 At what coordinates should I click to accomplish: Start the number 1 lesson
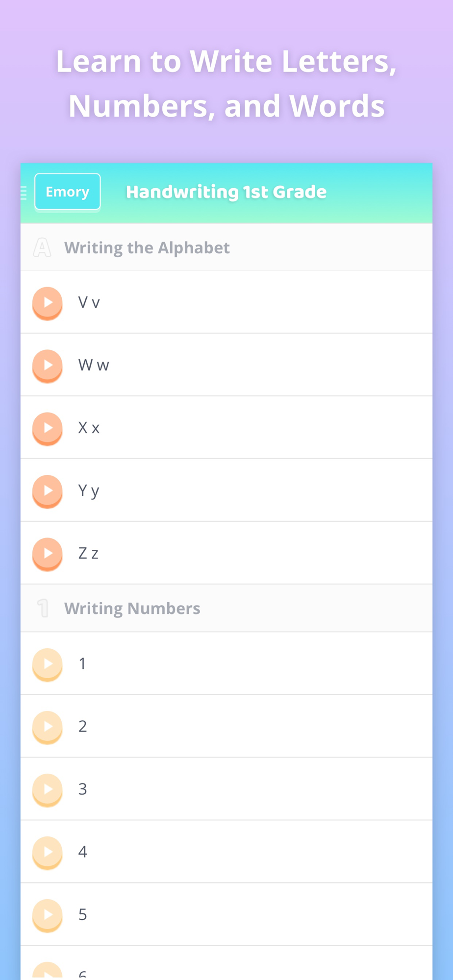[x=48, y=665]
